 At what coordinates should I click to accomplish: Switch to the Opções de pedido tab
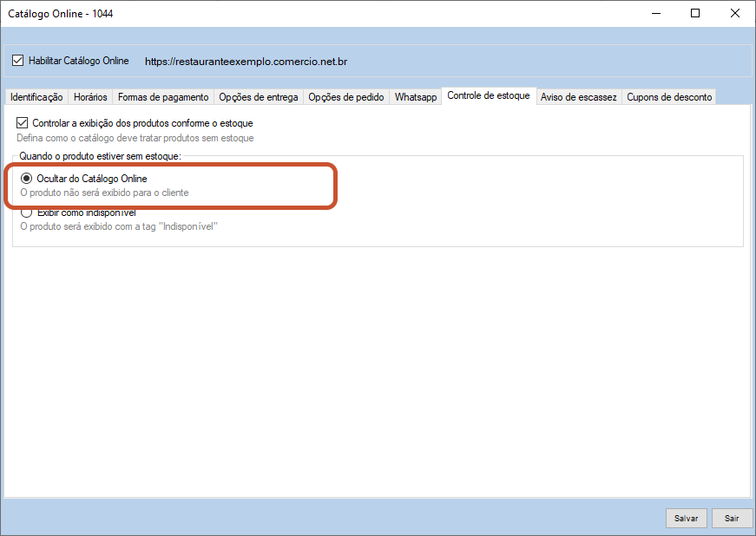pyautogui.click(x=346, y=97)
